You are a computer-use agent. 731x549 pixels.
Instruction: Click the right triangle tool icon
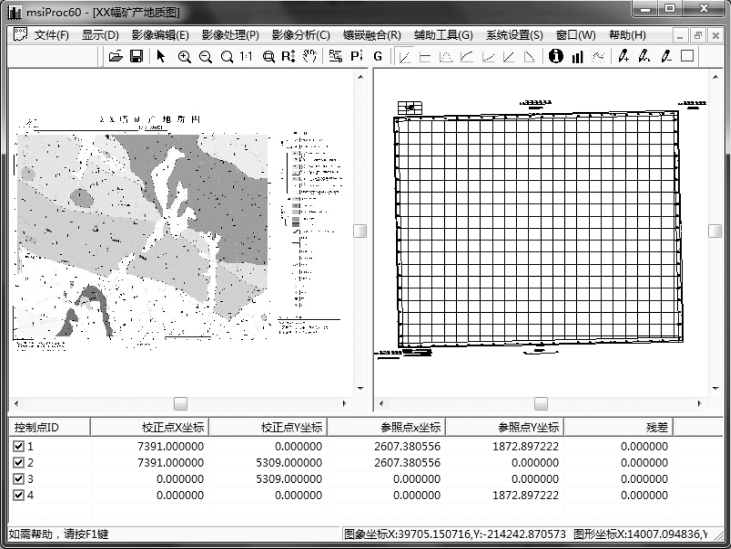coord(530,57)
